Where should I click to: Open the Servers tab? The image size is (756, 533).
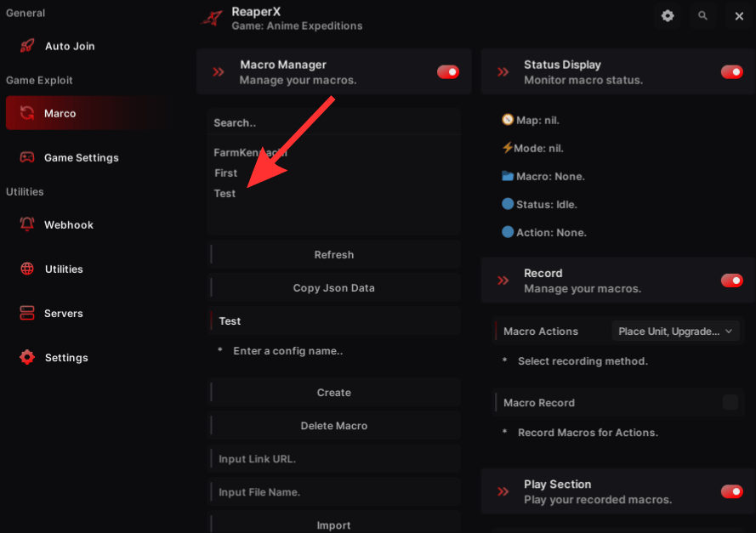(x=89, y=313)
